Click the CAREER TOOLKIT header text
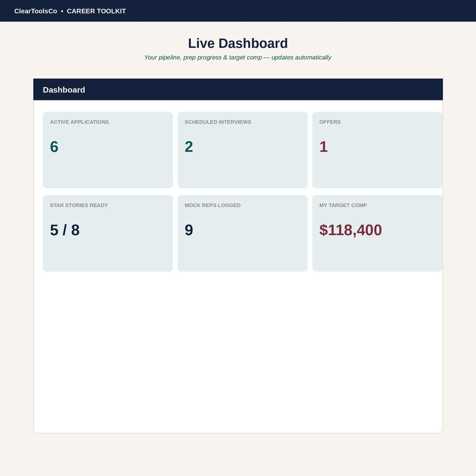The width and height of the screenshot is (476, 476). pos(96,11)
